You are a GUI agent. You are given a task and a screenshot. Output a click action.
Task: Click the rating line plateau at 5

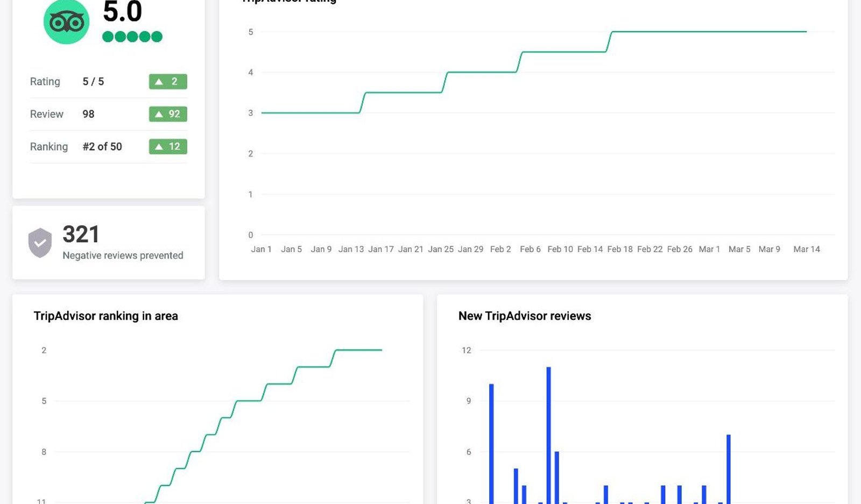click(709, 32)
